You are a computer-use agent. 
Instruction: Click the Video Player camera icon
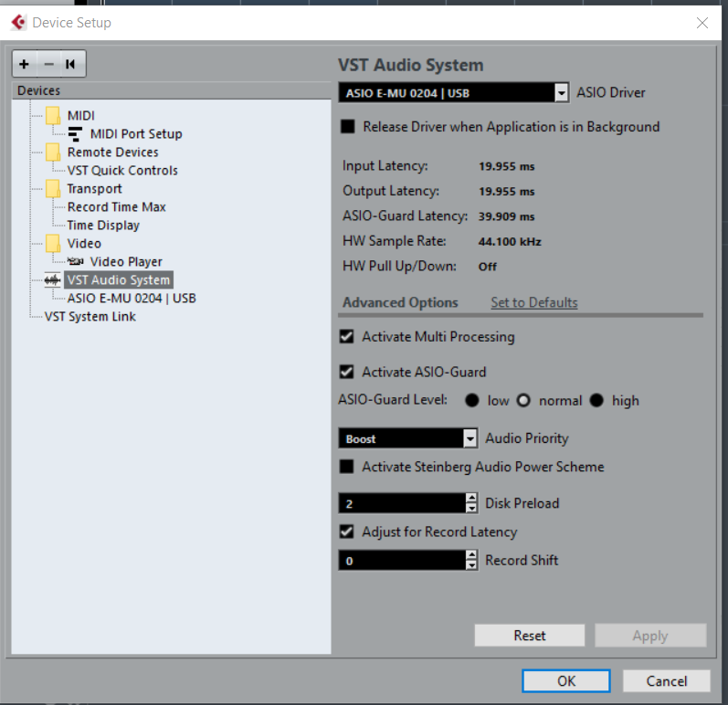click(75, 262)
